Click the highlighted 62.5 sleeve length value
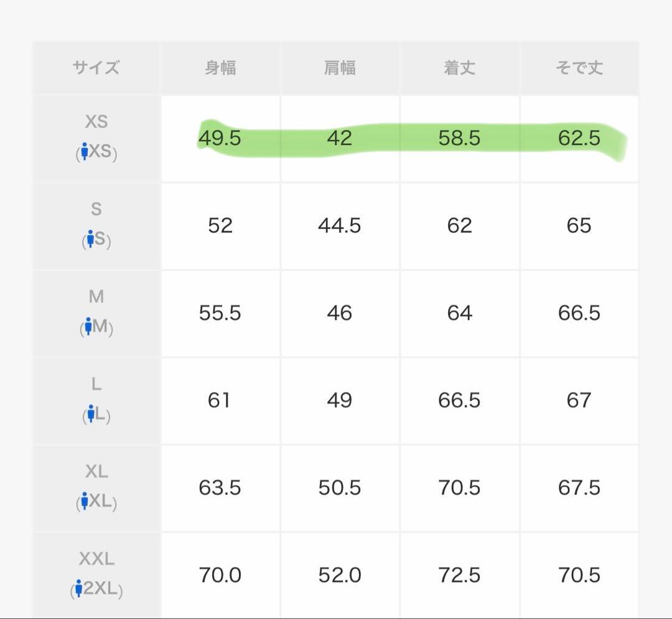The width and height of the screenshot is (672, 619). point(579,138)
